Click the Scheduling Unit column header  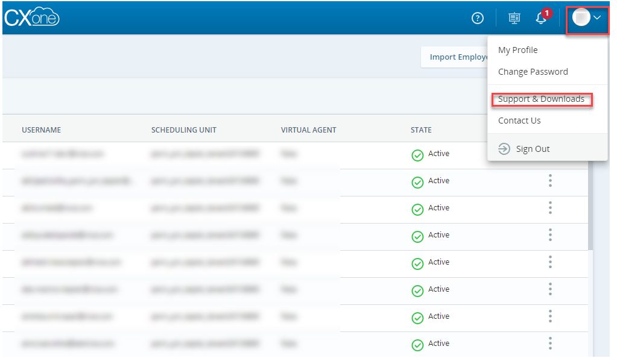coord(183,130)
